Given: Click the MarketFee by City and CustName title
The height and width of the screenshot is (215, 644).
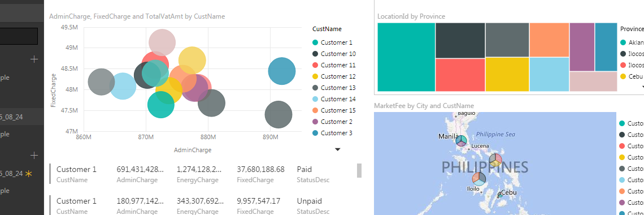Looking at the screenshot, I should point(424,106).
